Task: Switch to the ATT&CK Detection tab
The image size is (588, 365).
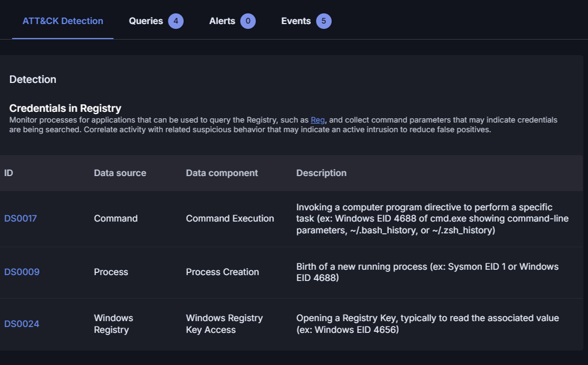Action: tap(63, 21)
